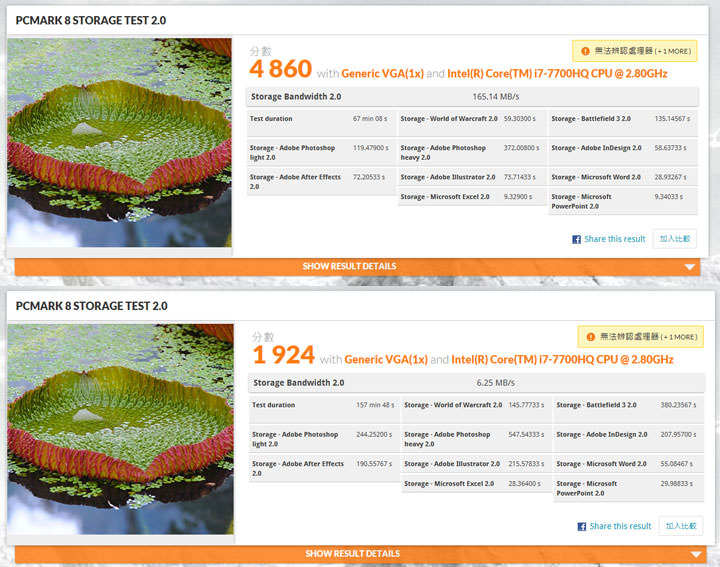Select the Intel Core i7-7700HQ link beside 4860

557,73
